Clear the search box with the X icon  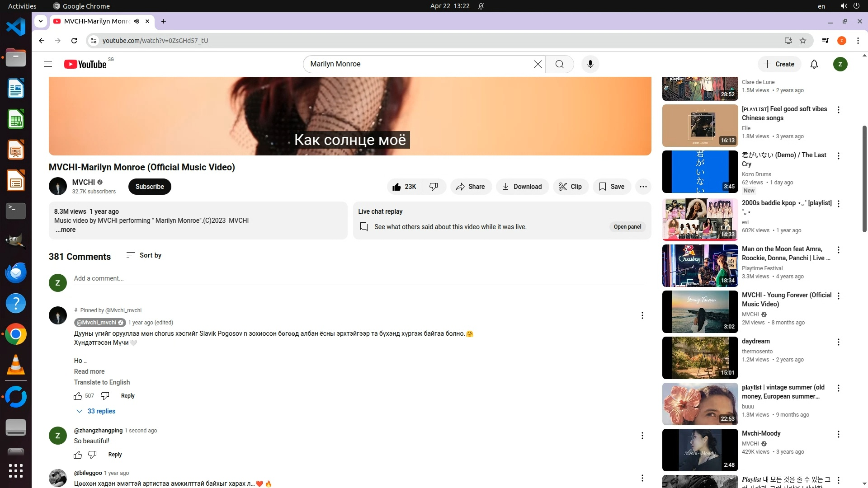click(538, 64)
